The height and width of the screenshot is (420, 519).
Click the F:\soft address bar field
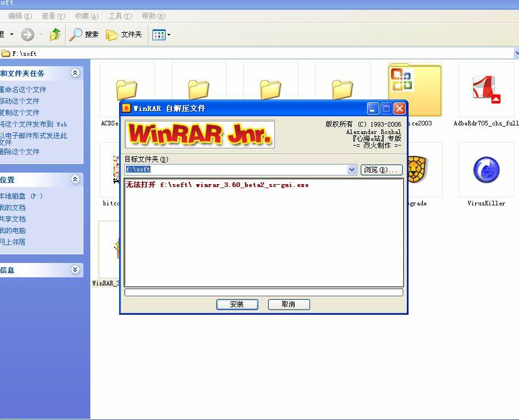[x=257, y=54]
